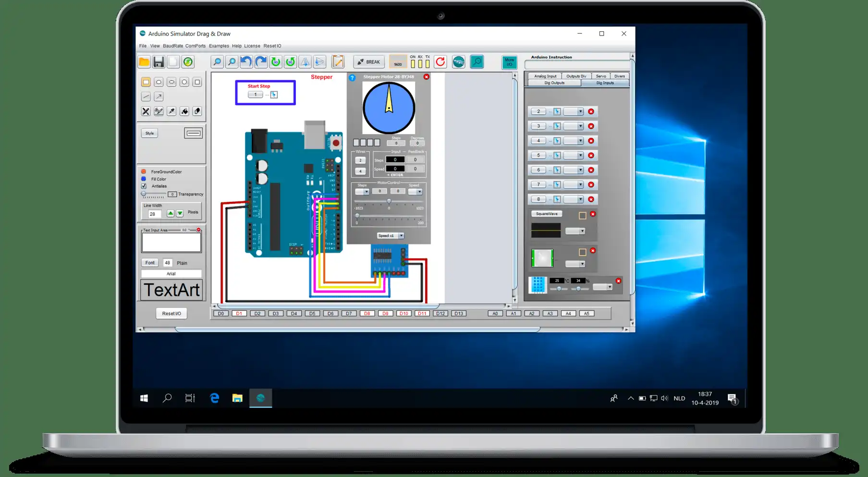Click inside the Text Input Area box

tap(171, 243)
